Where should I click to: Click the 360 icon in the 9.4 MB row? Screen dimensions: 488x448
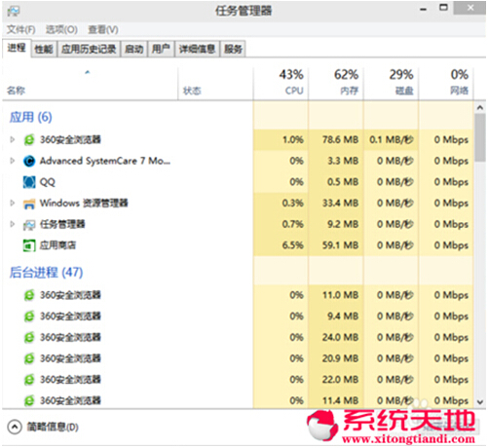[29, 317]
